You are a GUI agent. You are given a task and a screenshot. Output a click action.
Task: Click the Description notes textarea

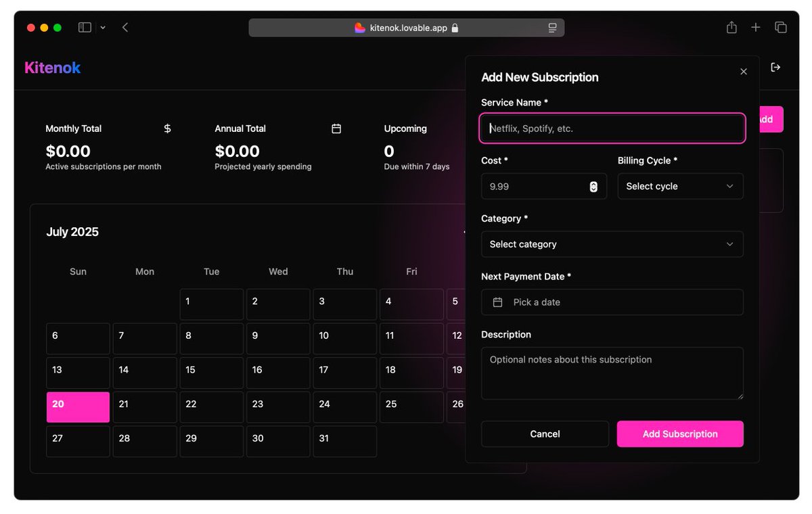point(612,373)
